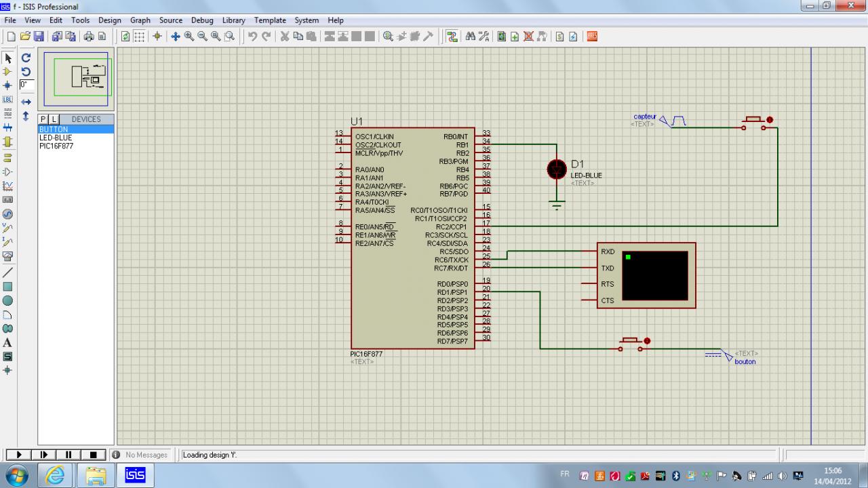Image resolution: width=868 pixels, height=488 pixels.
Task: Open the Library menu
Action: tap(234, 20)
